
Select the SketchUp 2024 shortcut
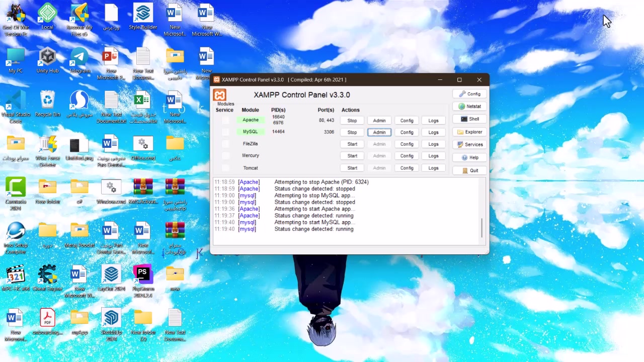(x=111, y=325)
